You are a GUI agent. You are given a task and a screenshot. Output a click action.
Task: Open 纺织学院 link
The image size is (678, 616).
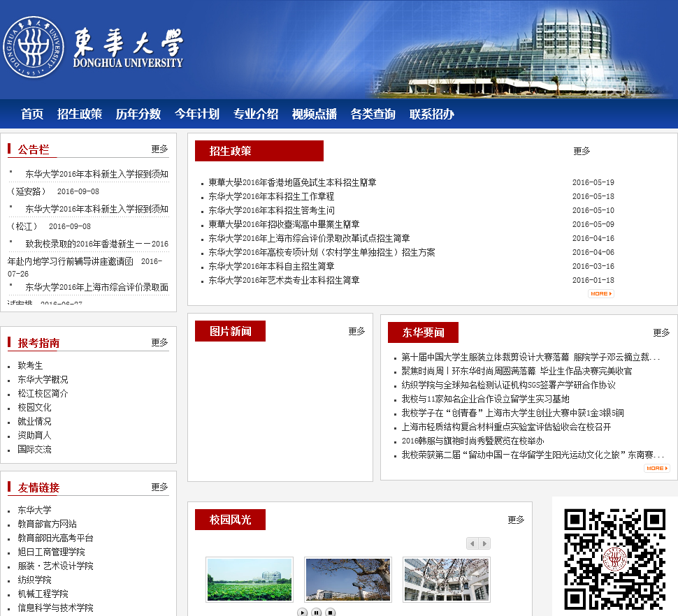(x=34, y=580)
